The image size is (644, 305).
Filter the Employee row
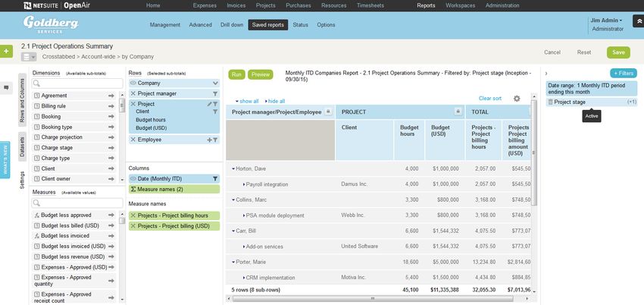(x=215, y=140)
